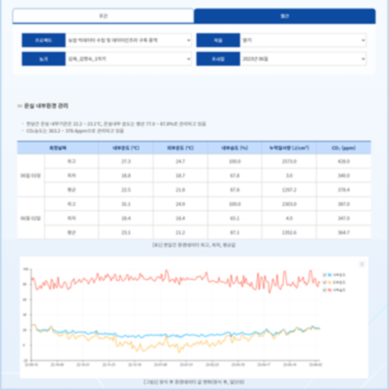Click the blue project label button
389x390 pixels.
point(44,40)
